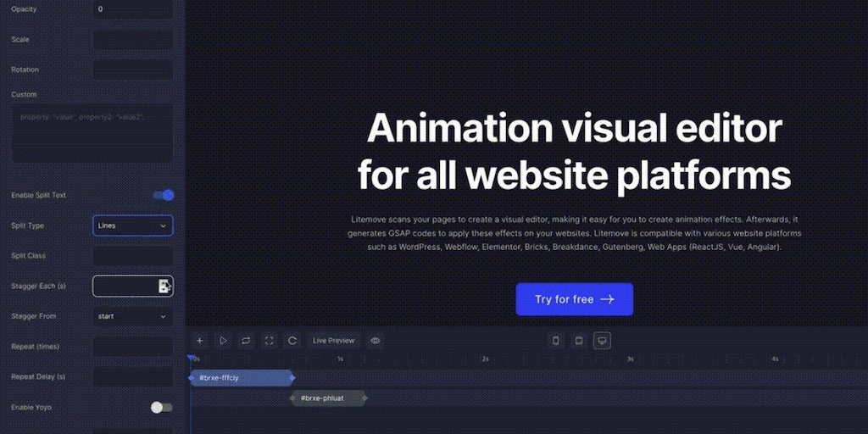
Task: Click the Stagger Each (s) input field
Action: (x=133, y=287)
